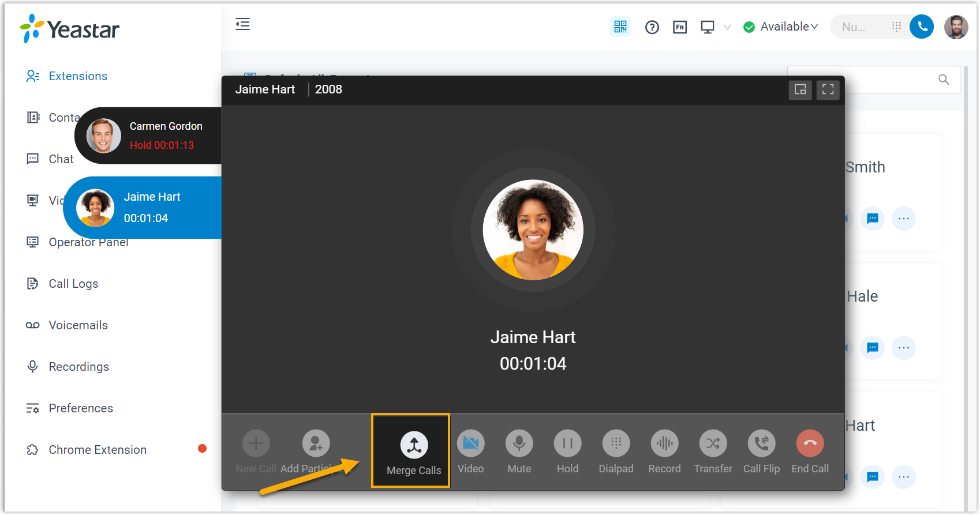Click the monitor device icon
Screen dimensions: 980x515
708,27
